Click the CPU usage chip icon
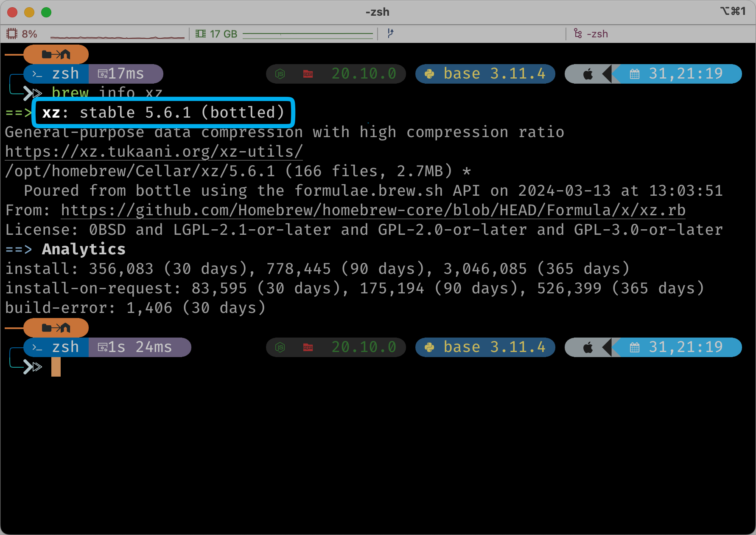756x535 pixels. point(12,34)
